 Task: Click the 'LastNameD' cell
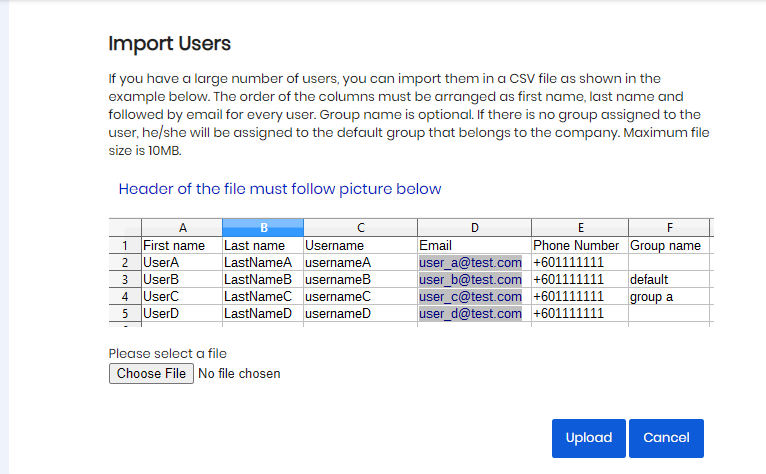[x=258, y=314]
